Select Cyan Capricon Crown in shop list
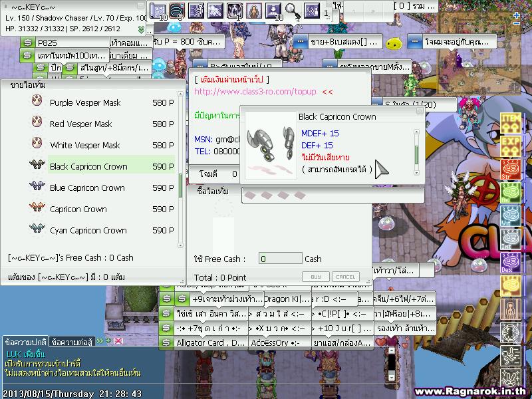Image resolution: width=532 pixels, height=399 pixels. (102, 230)
